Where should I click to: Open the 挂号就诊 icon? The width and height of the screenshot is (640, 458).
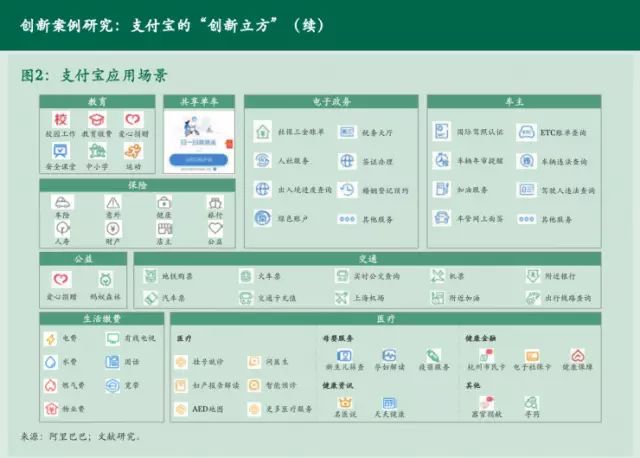pyautogui.click(x=181, y=362)
